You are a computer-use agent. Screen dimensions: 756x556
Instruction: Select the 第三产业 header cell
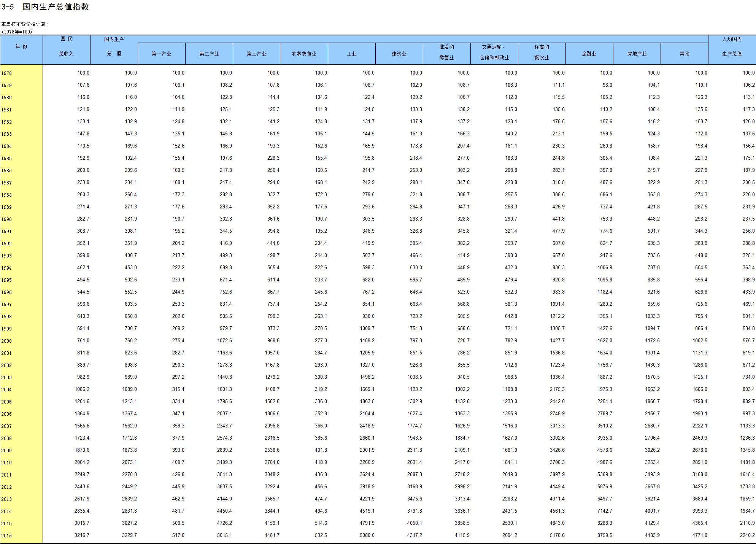click(257, 54)
